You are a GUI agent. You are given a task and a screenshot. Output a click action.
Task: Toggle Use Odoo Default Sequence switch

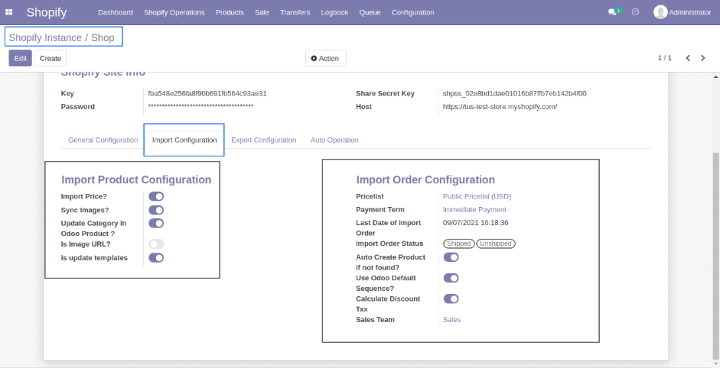click(x=451, y=278)
